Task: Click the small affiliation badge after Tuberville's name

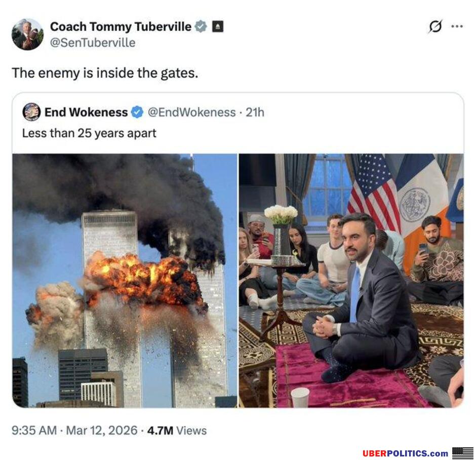Action: pos(218,27)
